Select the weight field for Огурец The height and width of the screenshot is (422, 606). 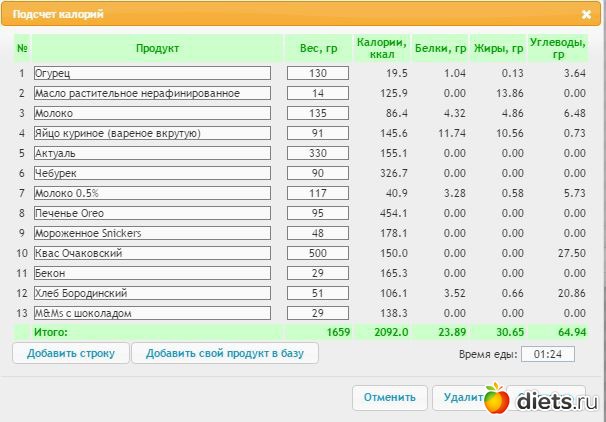coord(318,73)
